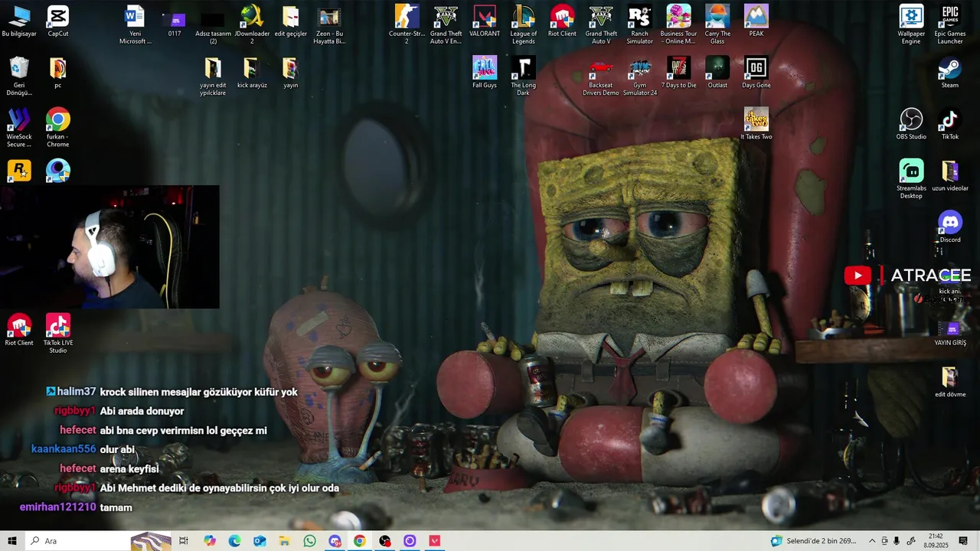Launch The Long Dark shortcut
Image resolution: width=980 pixels, height=551 pixels.
[524, 77]
